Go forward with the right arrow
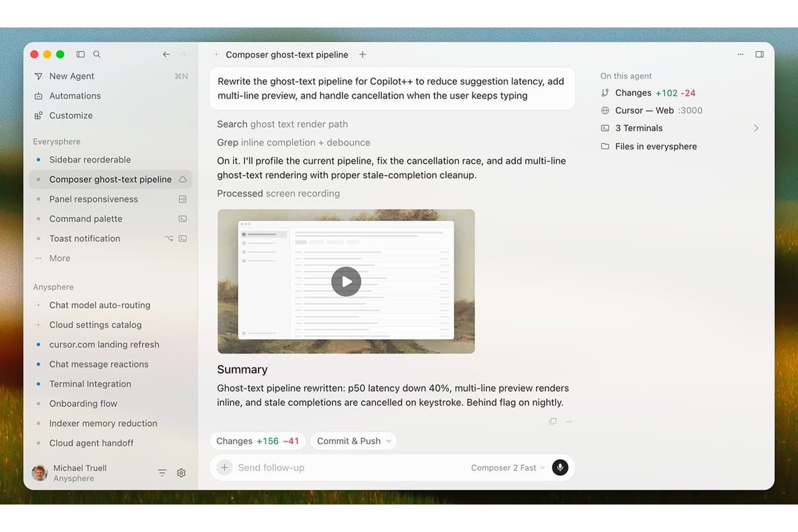The width and height of the screenshot is (798, 532). click(x=183, y=54)
